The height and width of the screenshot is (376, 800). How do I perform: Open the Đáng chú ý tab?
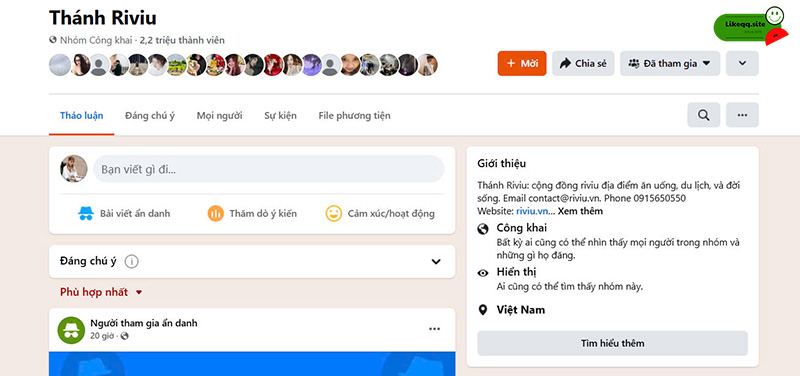pyautogui.click(x=149, y=116)
